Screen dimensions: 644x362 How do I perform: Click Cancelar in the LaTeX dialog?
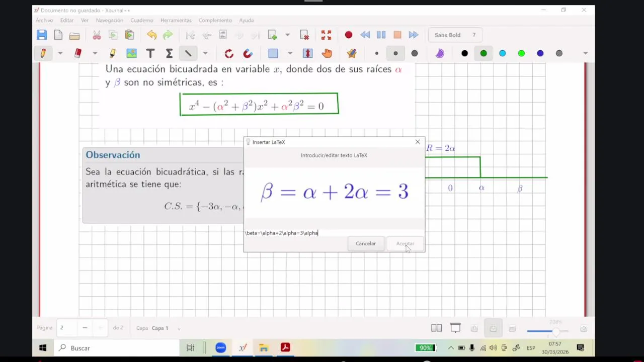366,243
